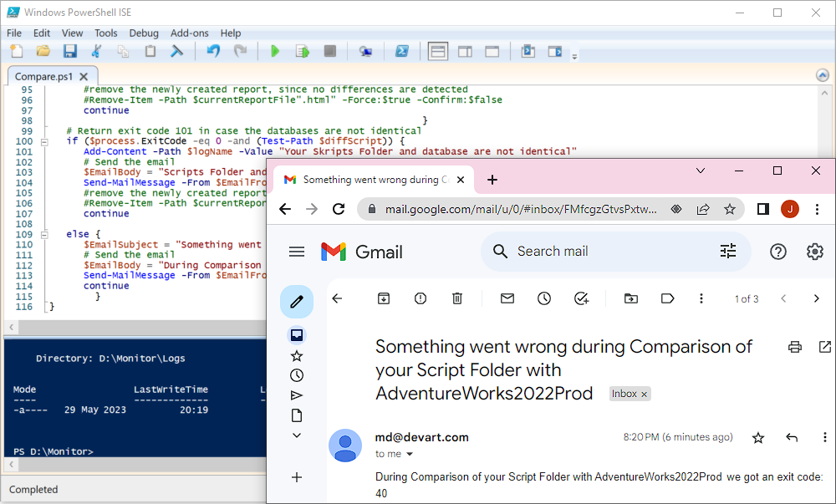Bookmark this page with the star icon

pos(729,210)
